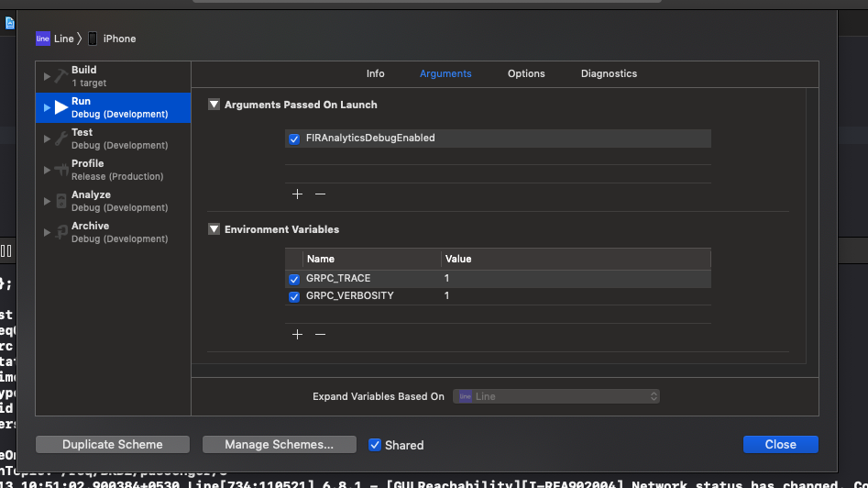Add a new environment variable with plus
The image size is (868, 488).
tap(297, 334)
